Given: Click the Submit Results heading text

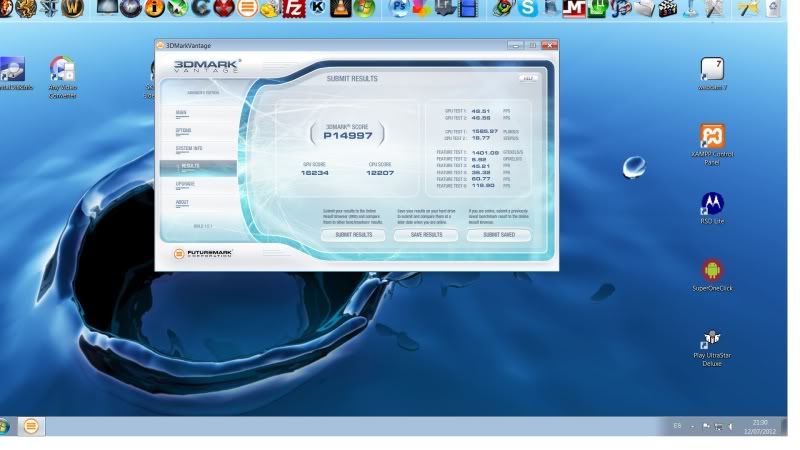Looking at the screenshot, I should 352,79.
